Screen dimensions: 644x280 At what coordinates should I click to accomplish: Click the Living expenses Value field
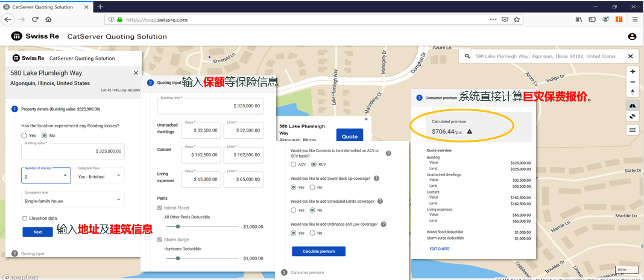point(201,179)
